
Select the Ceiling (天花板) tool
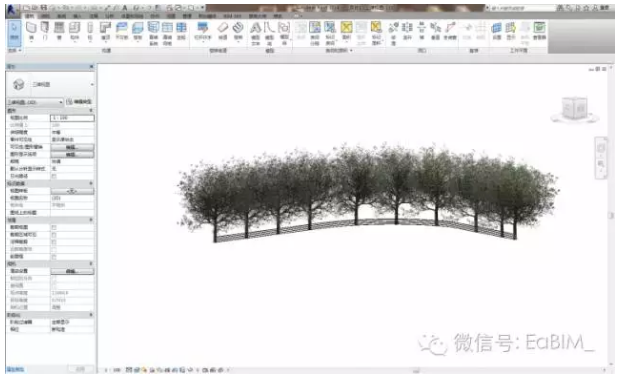pyautogui.click(x=122, y=32)
